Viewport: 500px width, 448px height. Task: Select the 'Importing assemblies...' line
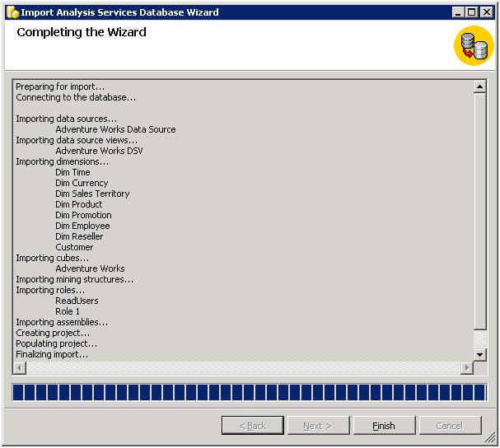pos(62,322)
